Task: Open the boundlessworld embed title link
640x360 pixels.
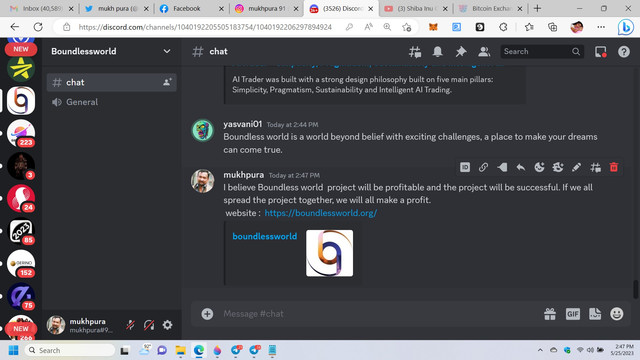Action: point(264,236)
